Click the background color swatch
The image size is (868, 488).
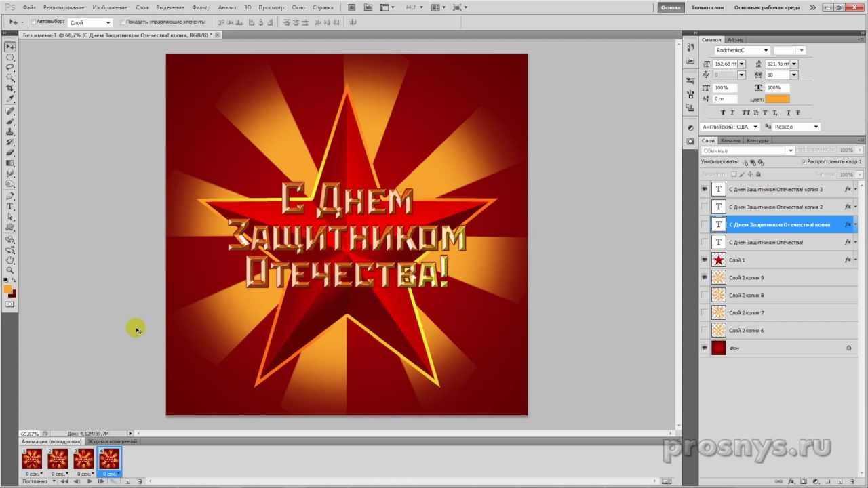[x=14, y=294]
